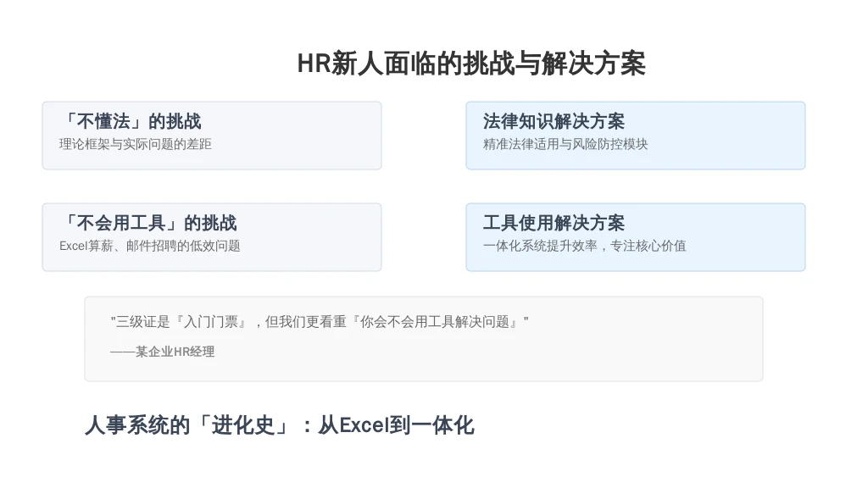The image size is (868, 488).
Task: Select the 「不会用工具」的挑战 card heading
Action: [148, 223]
